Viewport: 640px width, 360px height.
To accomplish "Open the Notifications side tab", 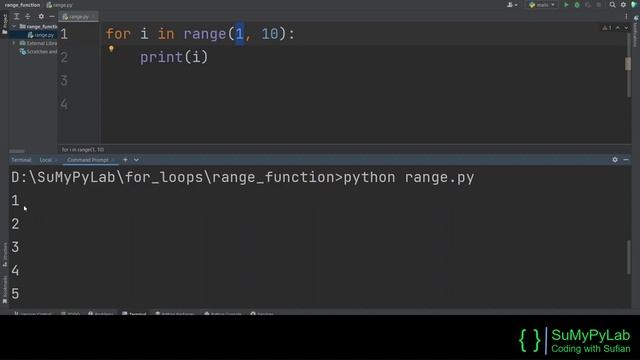I will (x=636, y=32).
